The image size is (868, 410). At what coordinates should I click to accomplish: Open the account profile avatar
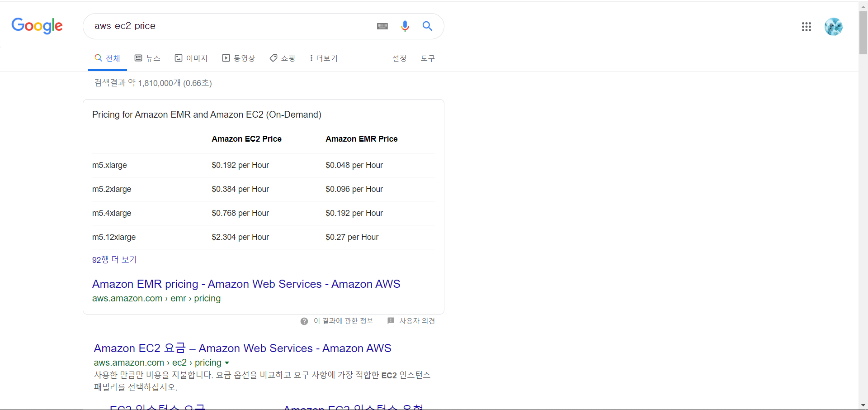834,27
